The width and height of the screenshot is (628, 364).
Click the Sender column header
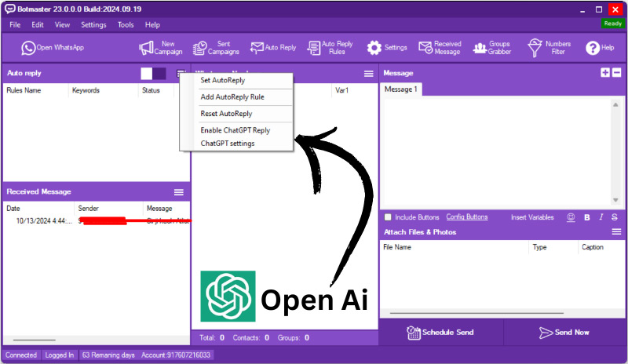(x=108, y=208)
